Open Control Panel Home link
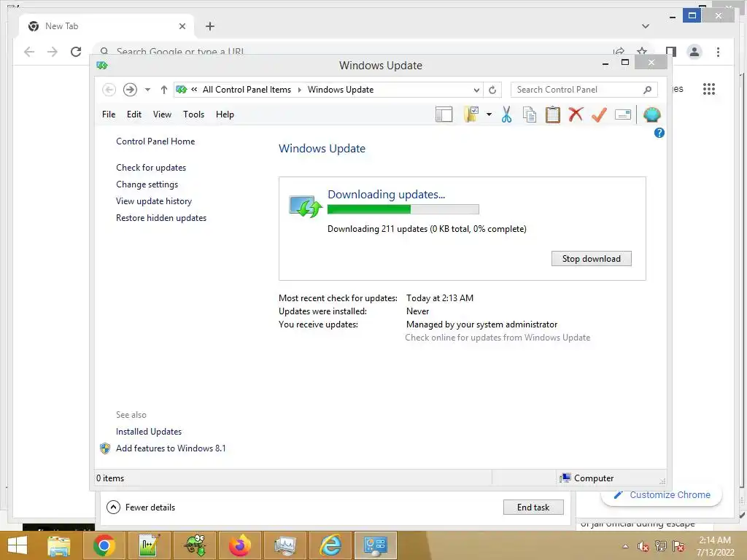This screenshot has height=560, width=747. [x=155, y=141]
